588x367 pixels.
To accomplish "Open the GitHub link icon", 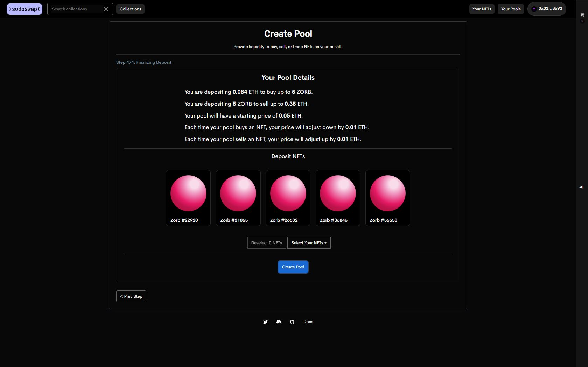I will [x=292, y=322].
